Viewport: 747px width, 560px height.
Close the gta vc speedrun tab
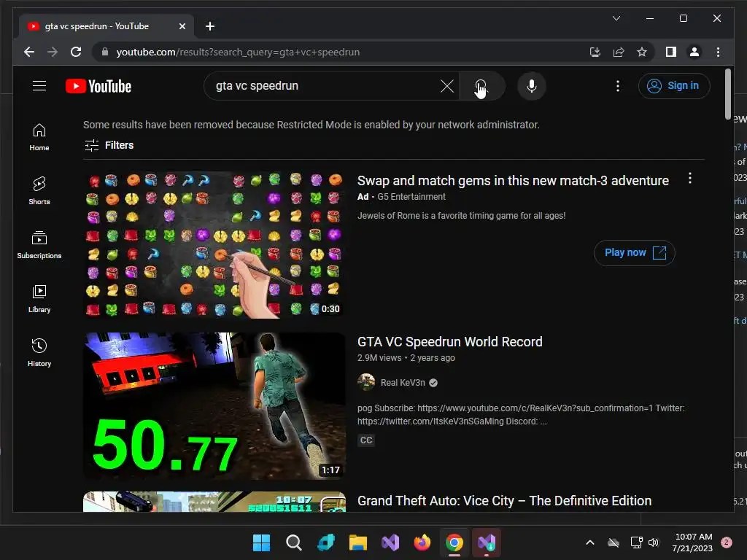182,27
